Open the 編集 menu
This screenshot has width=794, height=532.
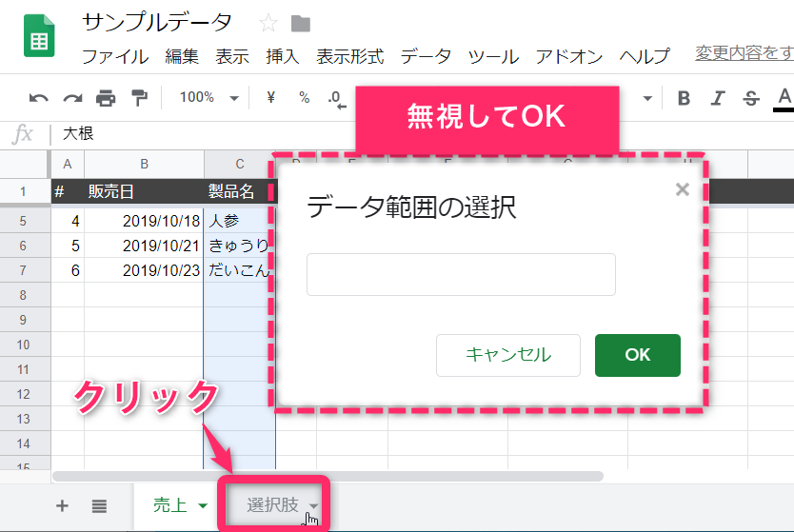tap(182, 56)
